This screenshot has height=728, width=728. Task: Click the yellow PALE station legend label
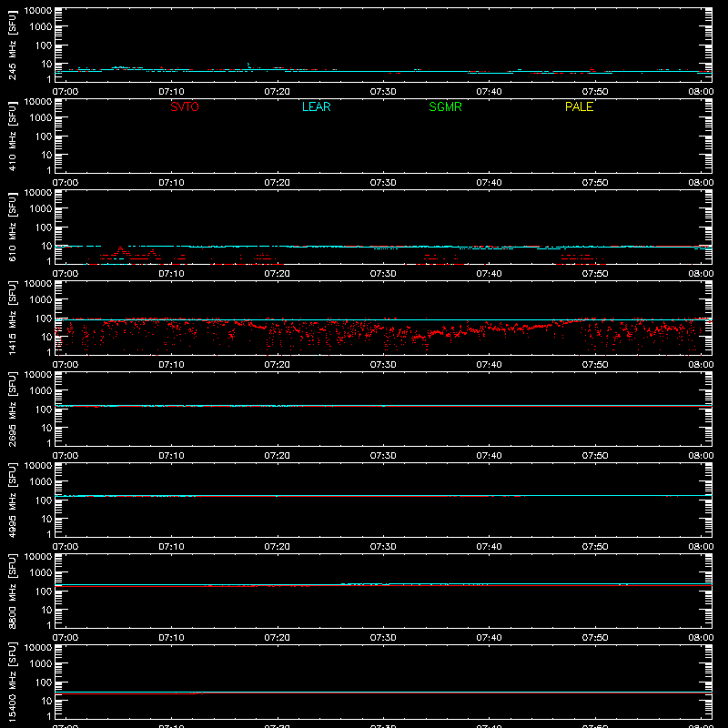(579, 106)
